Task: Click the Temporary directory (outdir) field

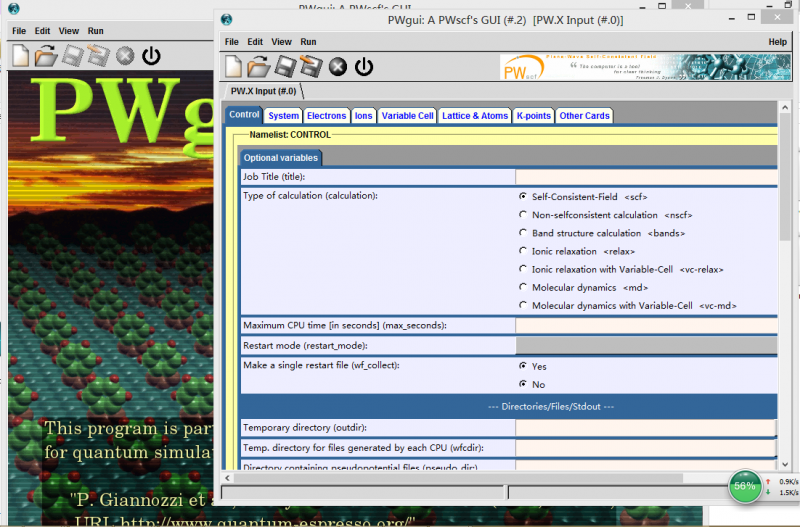Action: coord(646,428)
